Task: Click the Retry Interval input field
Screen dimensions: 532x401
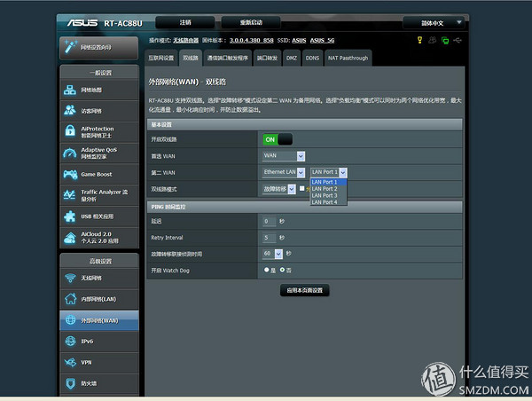Action: tap(269, 238)
